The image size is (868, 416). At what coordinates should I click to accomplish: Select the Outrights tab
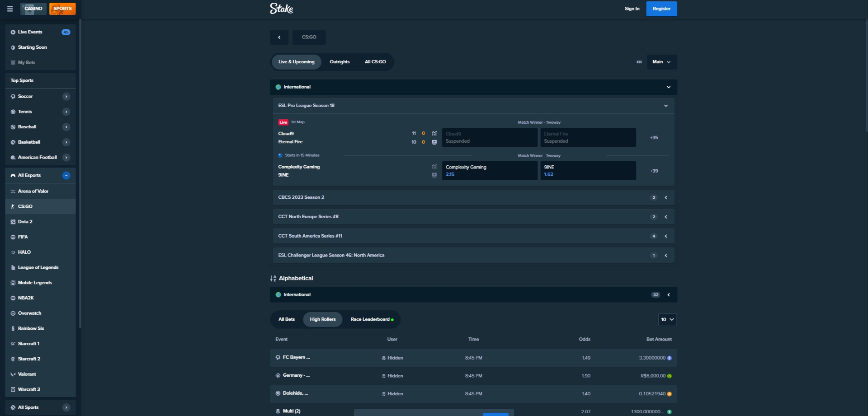[x=340, y=62]
